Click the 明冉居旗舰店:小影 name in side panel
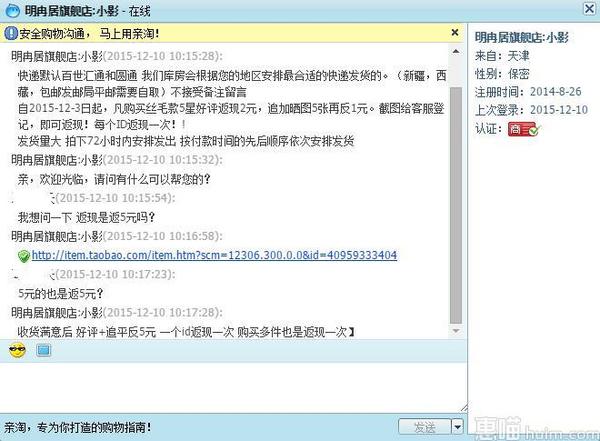 coord(522,37)
